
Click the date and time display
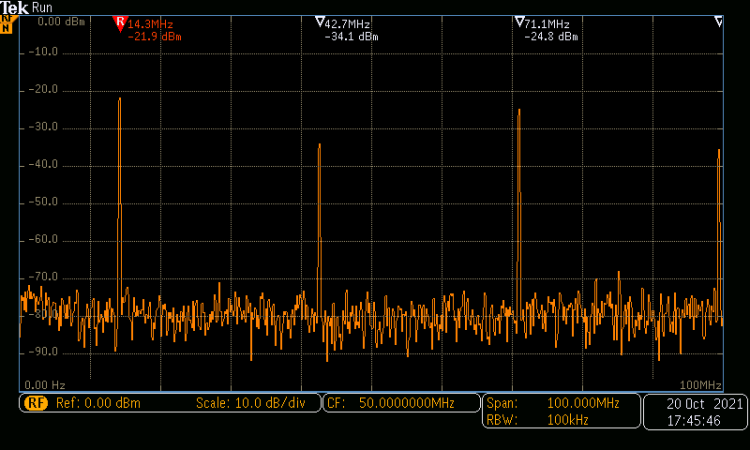694,412
